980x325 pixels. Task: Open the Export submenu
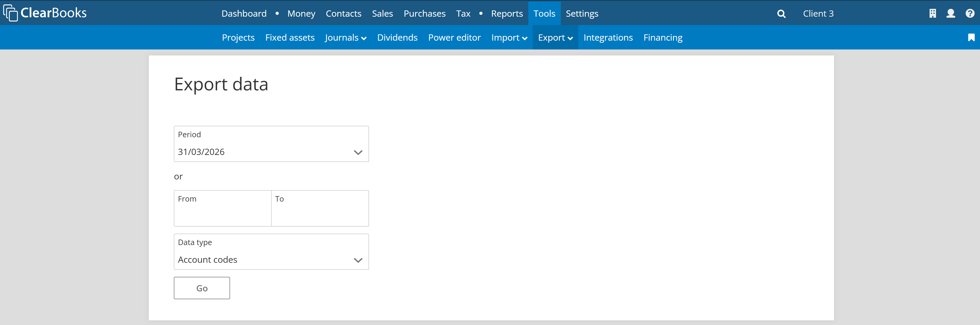555,38
